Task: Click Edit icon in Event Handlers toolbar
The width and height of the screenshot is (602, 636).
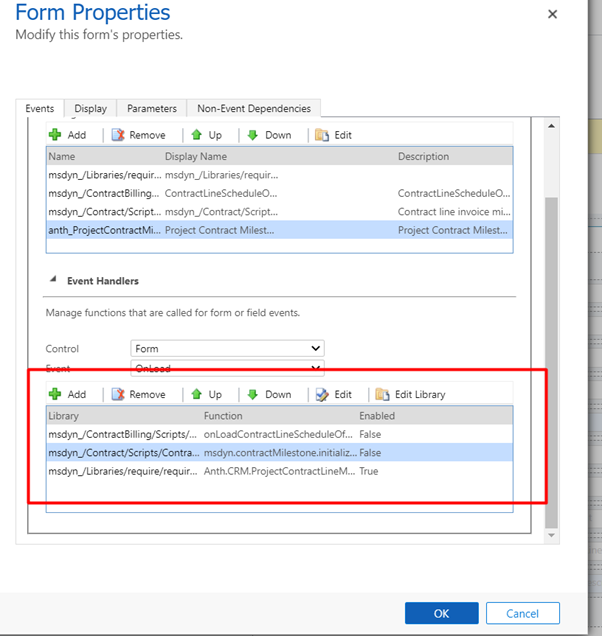Action: tap(322, 394)
